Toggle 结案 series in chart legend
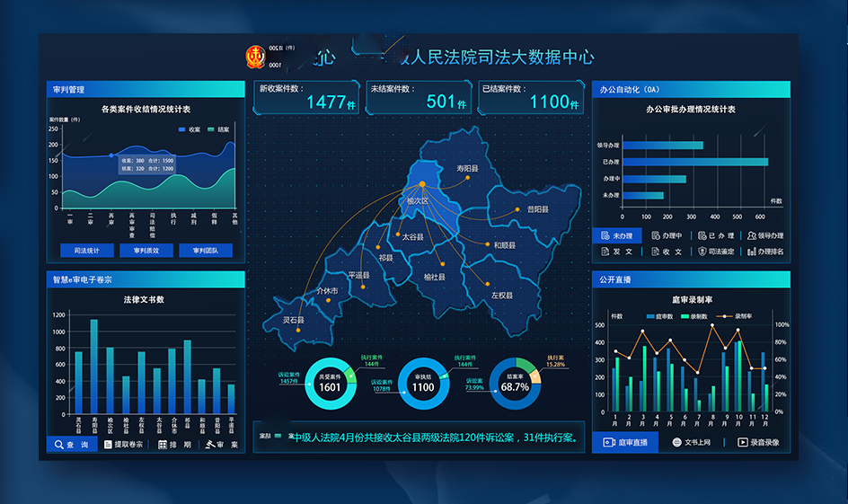The width and height of the screenshot is (848, 504). click(x=211, y=129)
